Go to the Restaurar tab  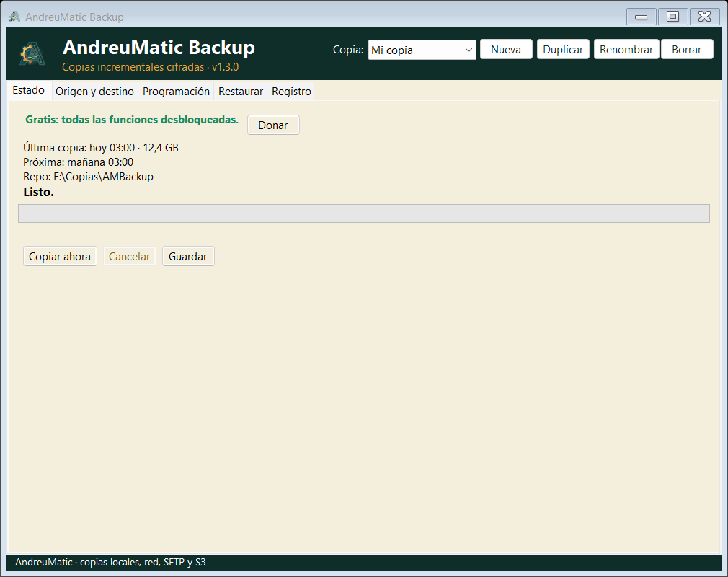pyautogui.click(x=241, y=92)
